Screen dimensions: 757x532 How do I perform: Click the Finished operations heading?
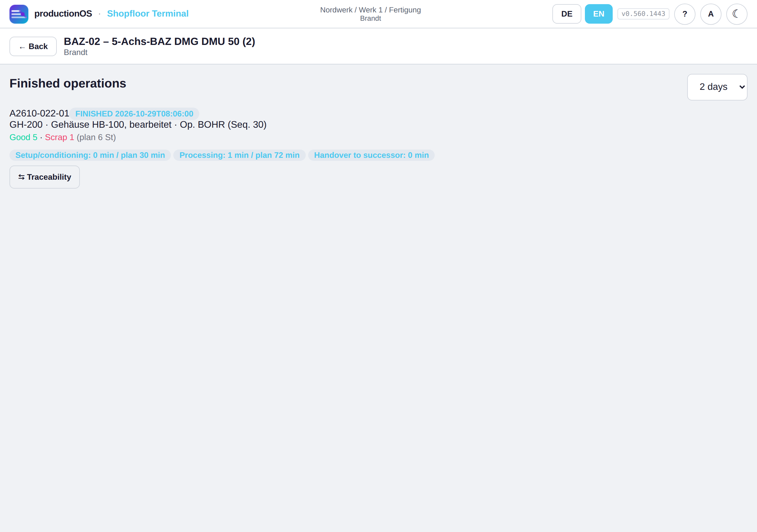point(68,83)
